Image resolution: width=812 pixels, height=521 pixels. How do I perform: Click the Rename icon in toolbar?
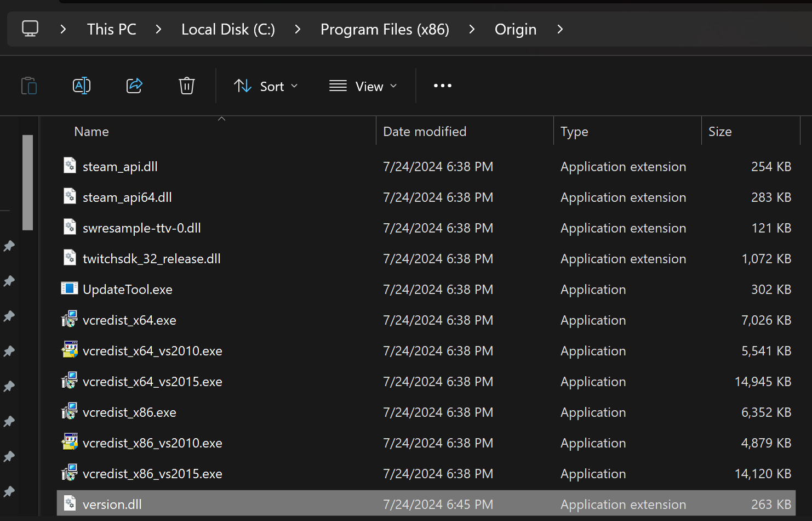coord(82,86)
